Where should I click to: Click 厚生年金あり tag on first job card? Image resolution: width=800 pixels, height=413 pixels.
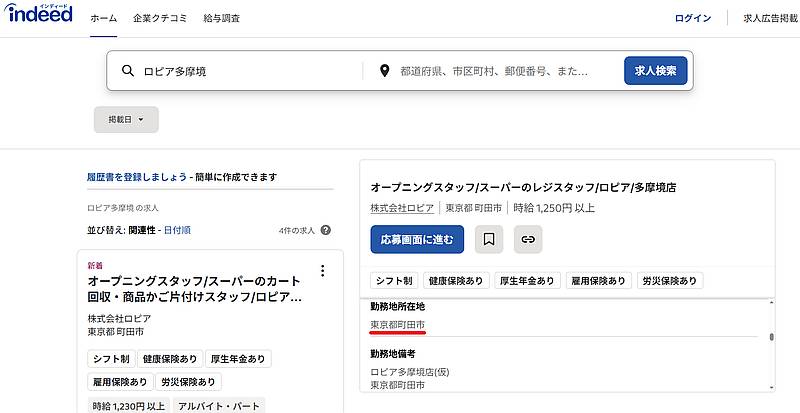(x=238, y=359)
